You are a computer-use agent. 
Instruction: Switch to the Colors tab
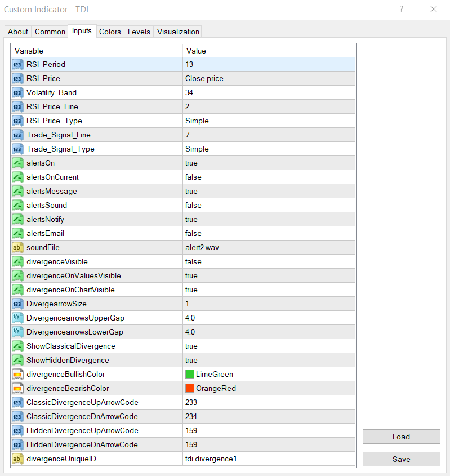[x=110, y=32]
